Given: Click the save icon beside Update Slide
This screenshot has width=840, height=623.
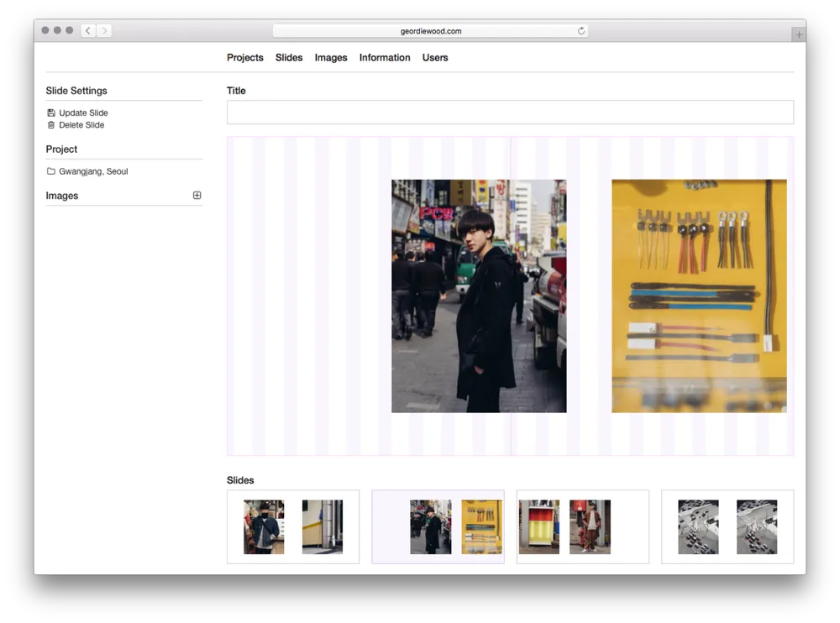Looking at the screenshot, I should pyautogui.click(x=51, y=113).
